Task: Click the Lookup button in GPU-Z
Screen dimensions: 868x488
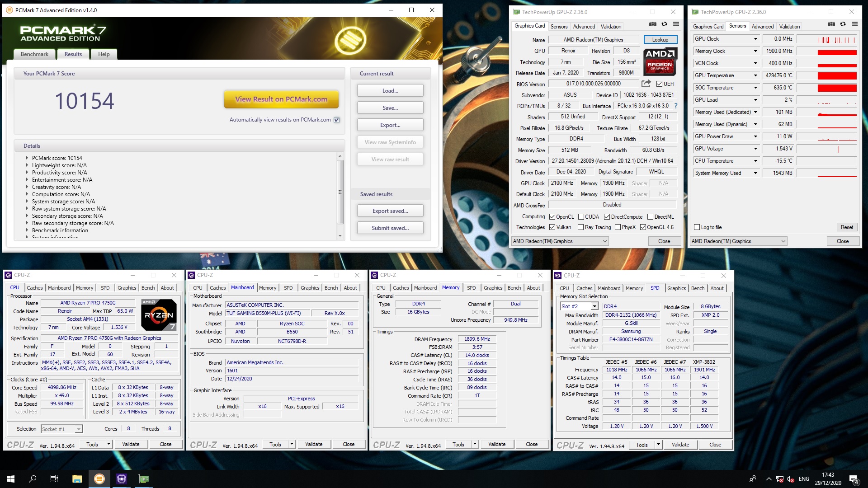Action: pos(660,40)
